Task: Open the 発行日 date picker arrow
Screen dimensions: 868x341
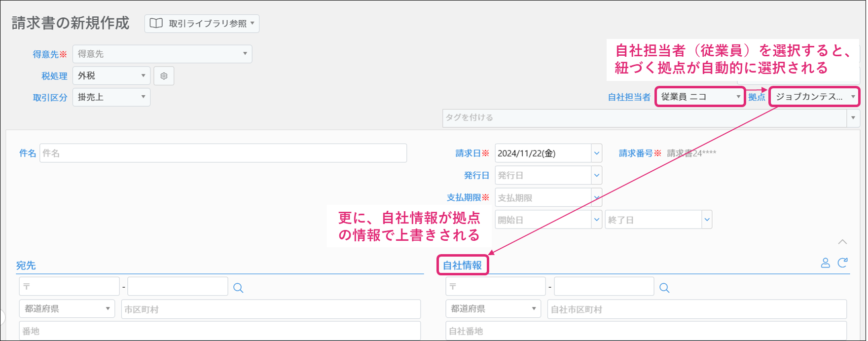Action: pyautogui.click(x=597, y=175)
